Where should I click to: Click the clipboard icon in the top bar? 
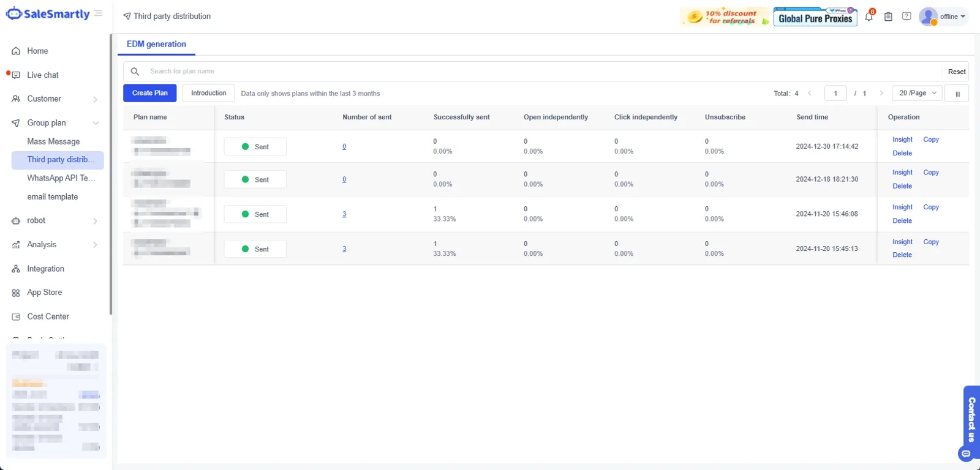(888, 17)
